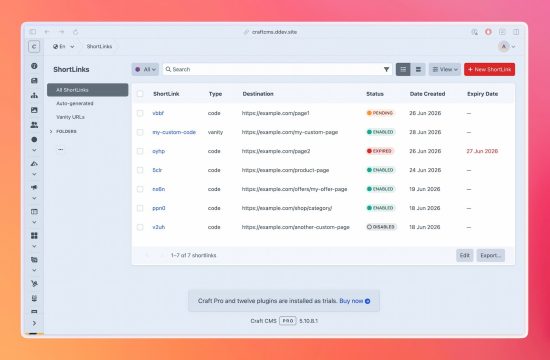Open the Users people icon in sidebar
The height and width of the screenshot is (360, 550).
(x=34, y=125)
